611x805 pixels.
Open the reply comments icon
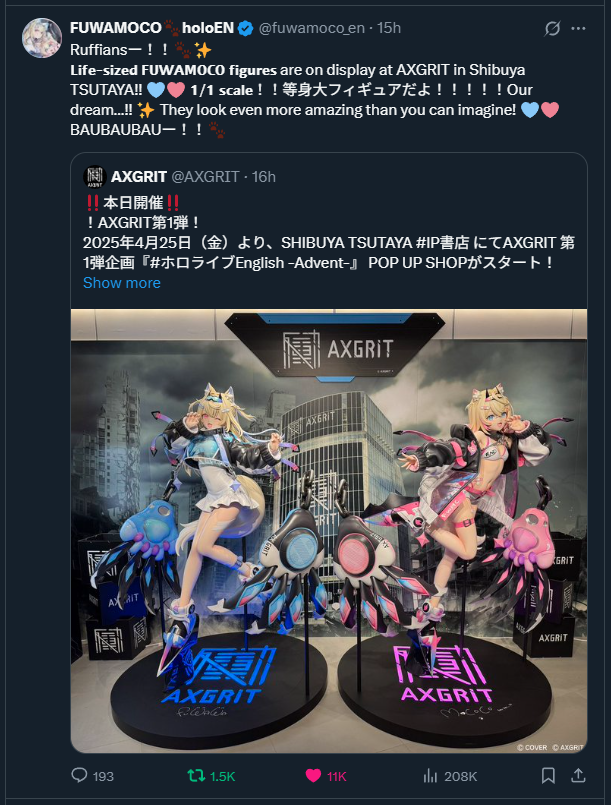tap(79, 775)
